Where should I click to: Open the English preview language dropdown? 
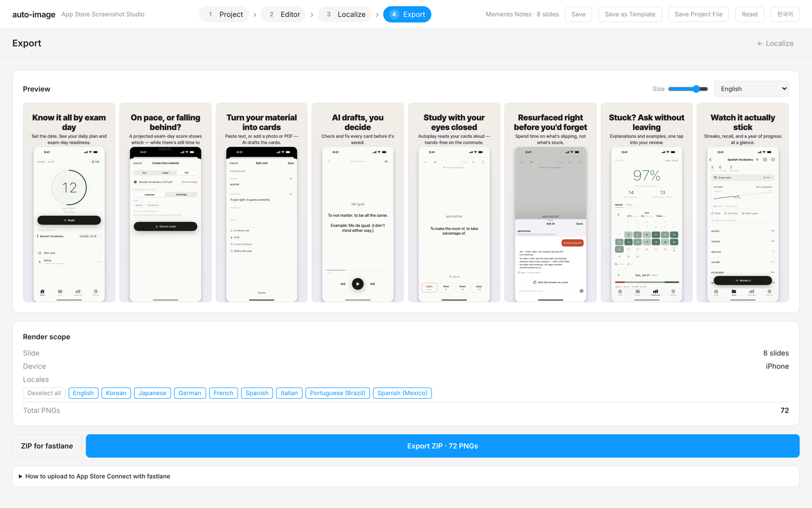(x=752, y=89)
